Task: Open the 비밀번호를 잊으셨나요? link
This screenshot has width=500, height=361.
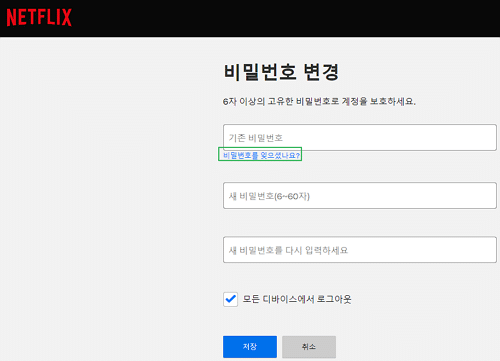Action: [x=261, y=155]
